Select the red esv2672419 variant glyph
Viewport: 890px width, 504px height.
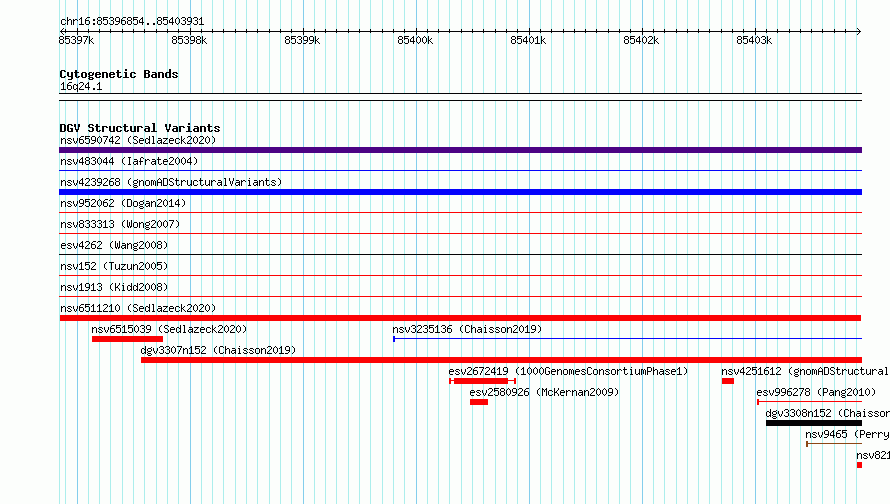point(482,381)
